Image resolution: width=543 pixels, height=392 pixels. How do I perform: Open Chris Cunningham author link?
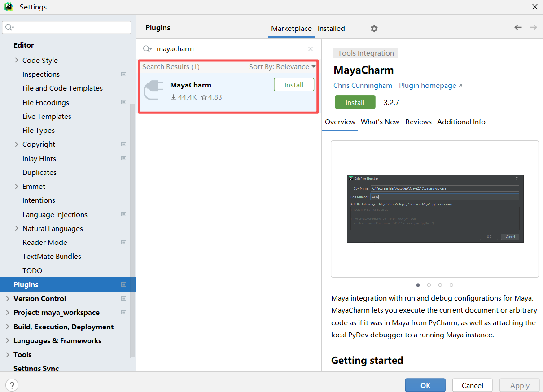click(x=363, y=85)
